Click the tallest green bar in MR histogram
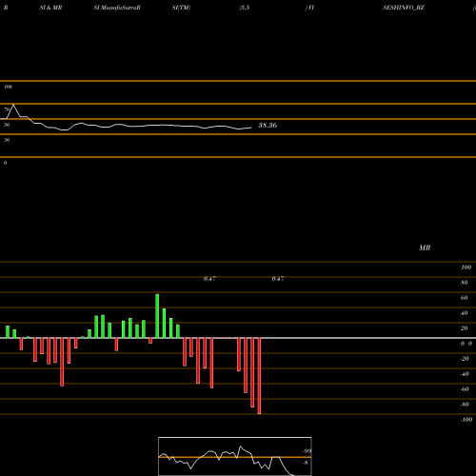The image size is (476, 476). tap(157, 316)
